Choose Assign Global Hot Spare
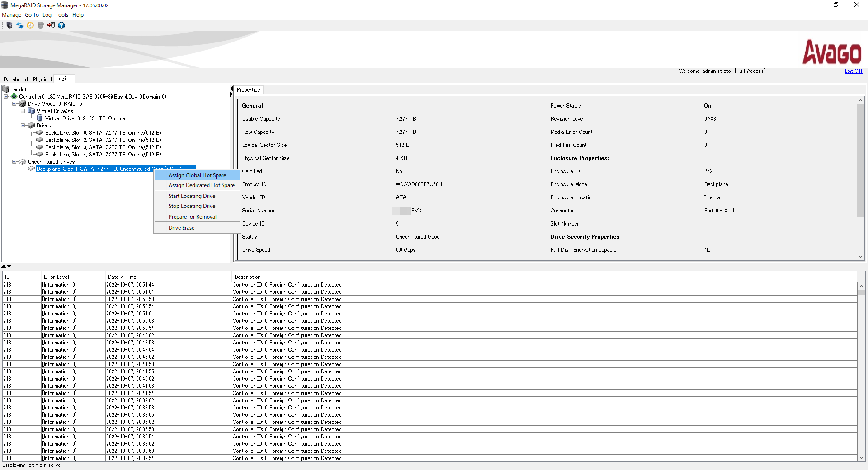This screenshot has width=868, height=470. 197,175
